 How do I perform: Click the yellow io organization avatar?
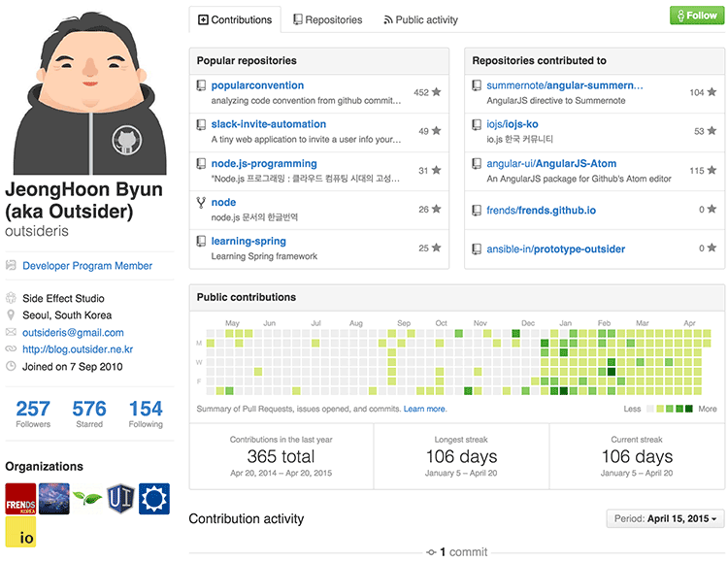[20, 532]
